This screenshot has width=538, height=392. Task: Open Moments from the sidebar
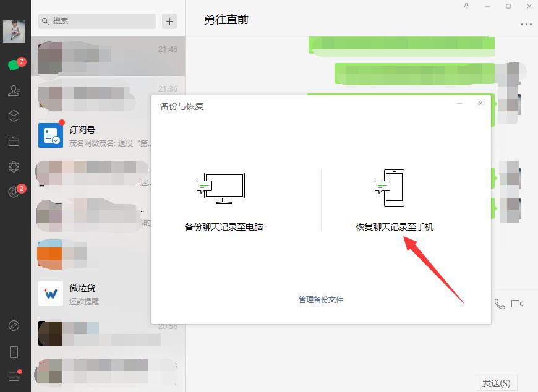[14, 166]
